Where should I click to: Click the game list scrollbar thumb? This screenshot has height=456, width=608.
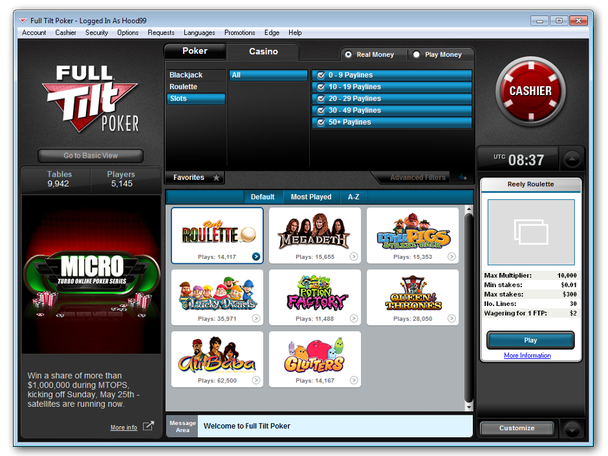point(468,307)
